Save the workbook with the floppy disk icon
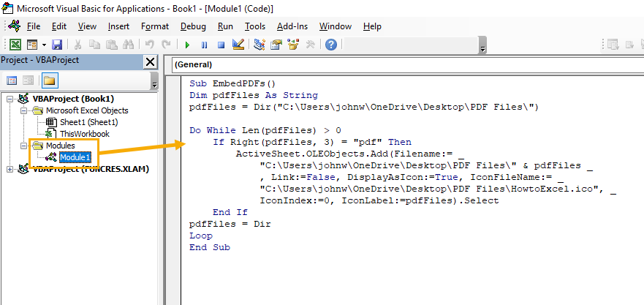The height and width of the screenshot is (305, 644). (x=57, y=45)
